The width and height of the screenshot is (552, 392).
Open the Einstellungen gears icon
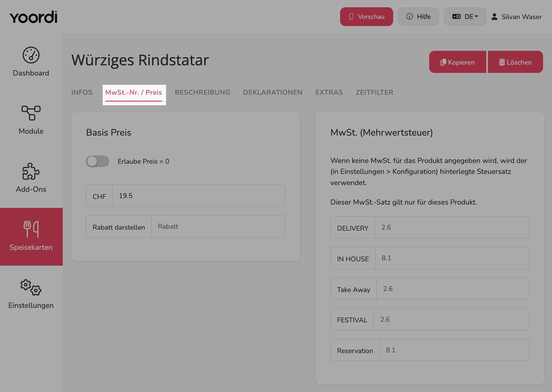[31, 287]
